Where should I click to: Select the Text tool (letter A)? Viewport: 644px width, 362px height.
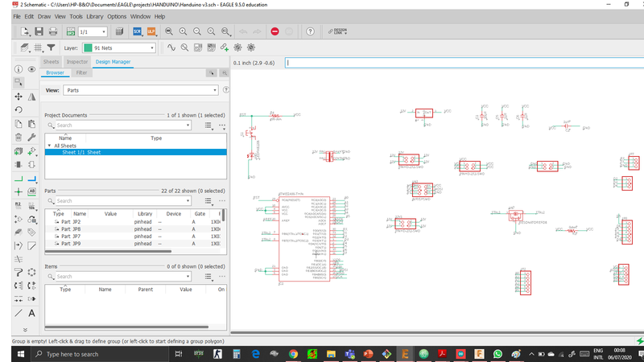tap(32, 313)
